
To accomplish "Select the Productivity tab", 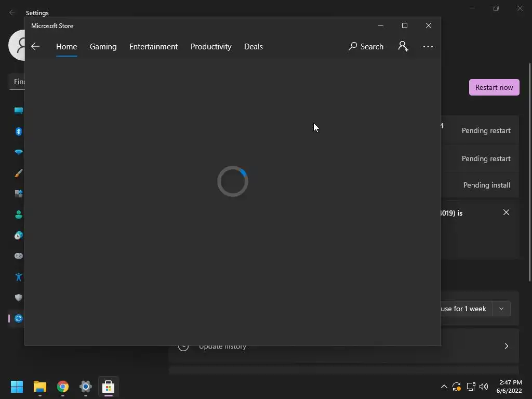I will point(211,46).
